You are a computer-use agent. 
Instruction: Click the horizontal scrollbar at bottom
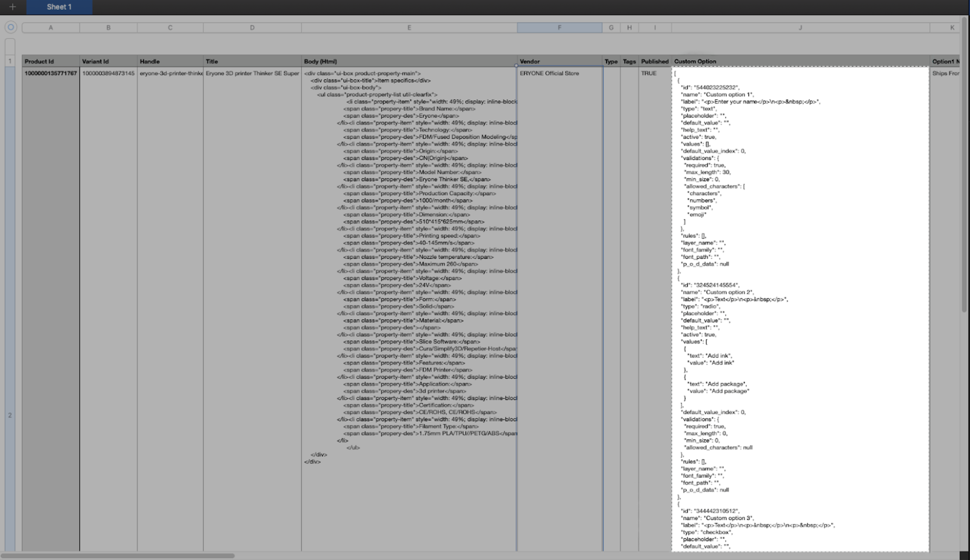coord(118,556)
